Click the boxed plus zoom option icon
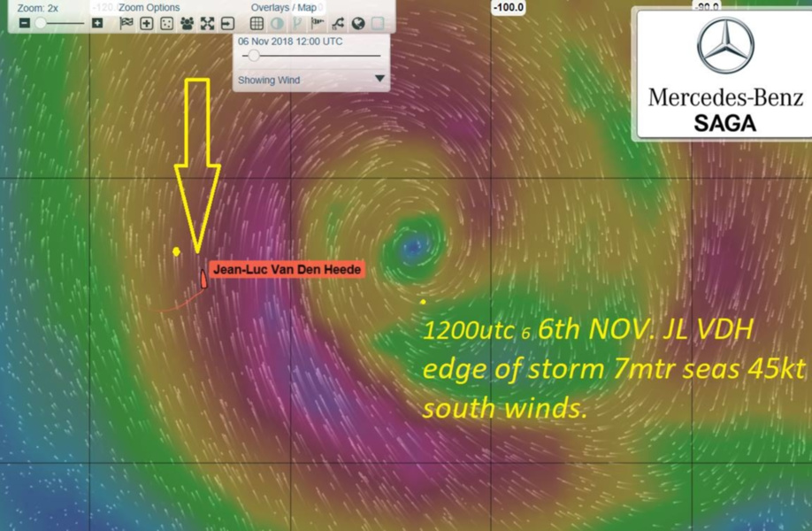Viewport: 812px width, 531px height. pos(147,23)
